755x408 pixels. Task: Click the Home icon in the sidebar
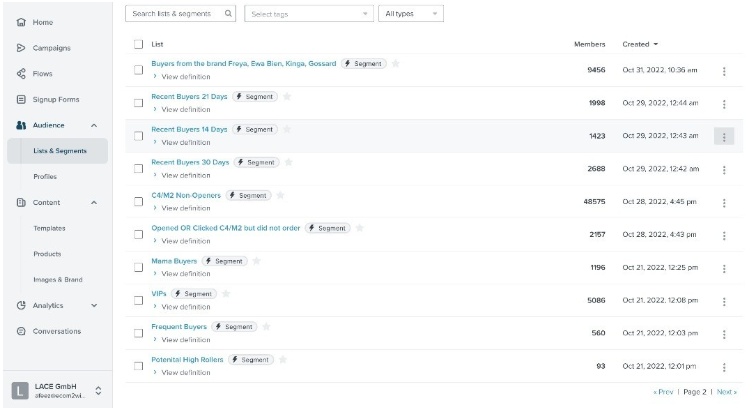20,22
